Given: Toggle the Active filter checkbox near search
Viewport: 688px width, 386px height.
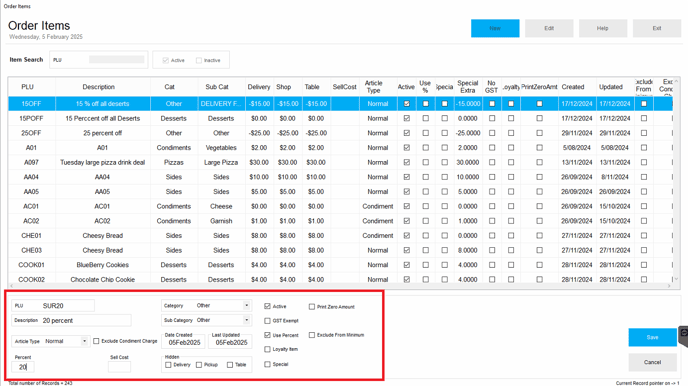Looking at the screenshot, I should [x=165, y=61].
